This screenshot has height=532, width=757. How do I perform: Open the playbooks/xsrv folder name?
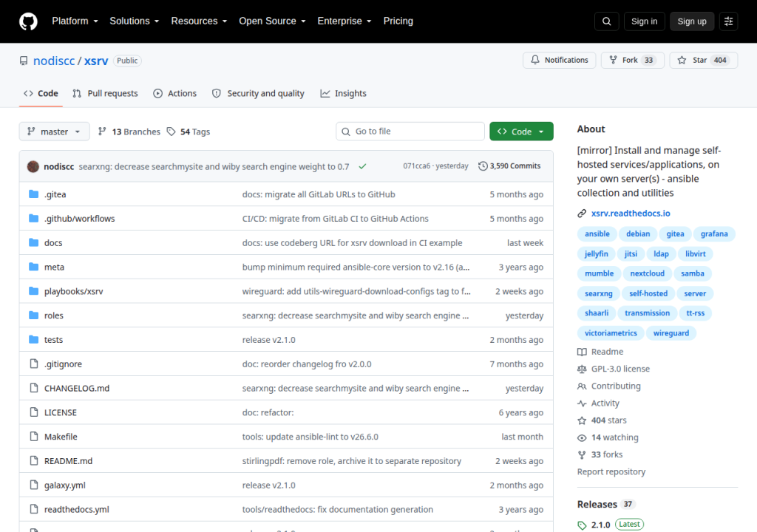(x=73, y=292)
